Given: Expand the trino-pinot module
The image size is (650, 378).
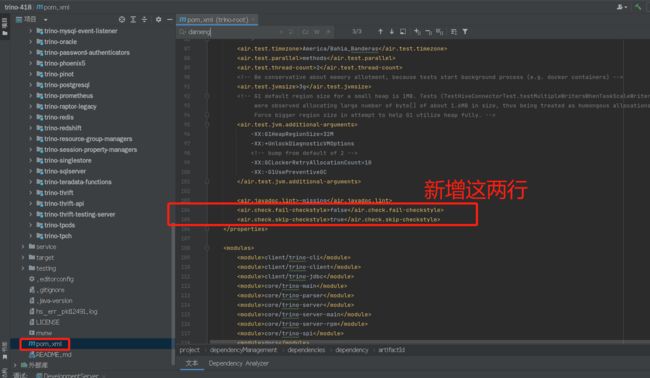Looking at the screenshot, I should (x=30, y=74).
